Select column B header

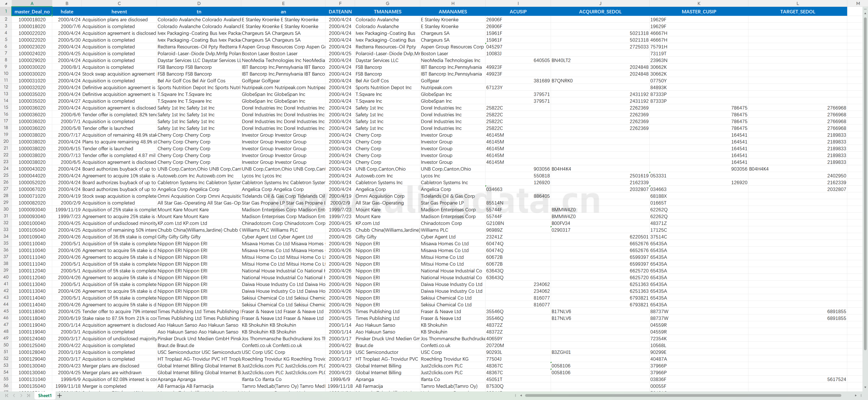click(67, 3)
